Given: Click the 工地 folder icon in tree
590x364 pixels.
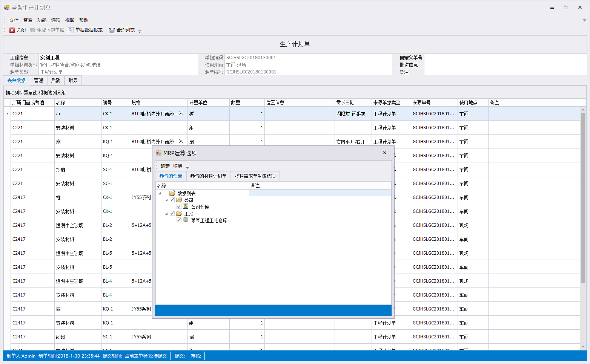Looking at the screenshot, I should (x=179, y=213).
